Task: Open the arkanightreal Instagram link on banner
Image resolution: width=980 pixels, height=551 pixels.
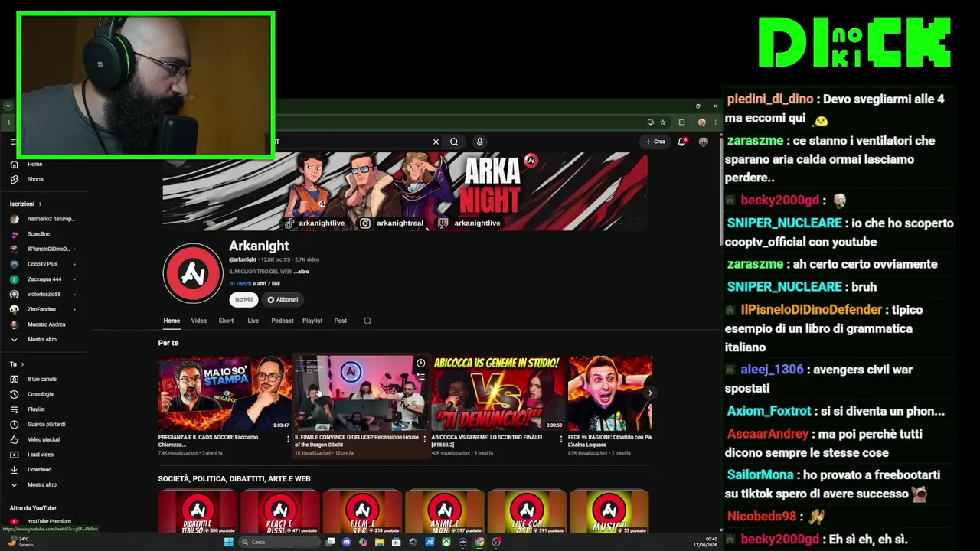Action: point(392,223)
